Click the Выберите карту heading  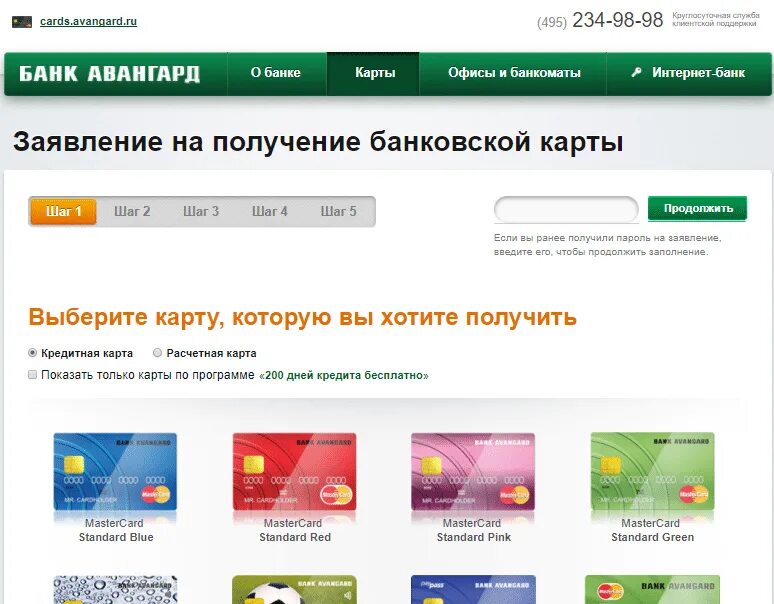[302, 317]
